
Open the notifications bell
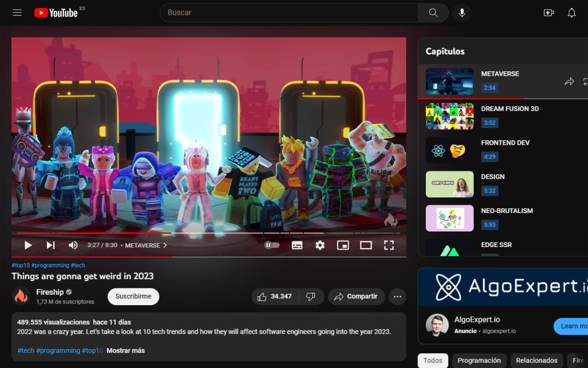coord(571,13)
